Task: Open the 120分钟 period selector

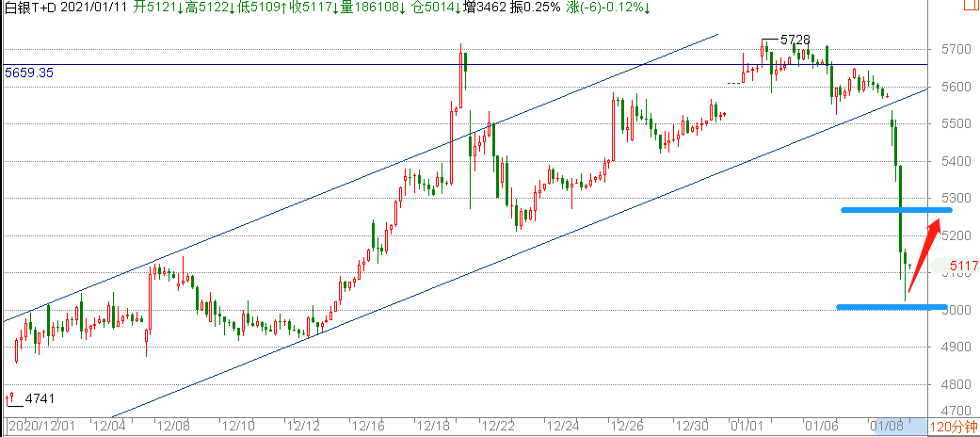Action: point(955,428)
